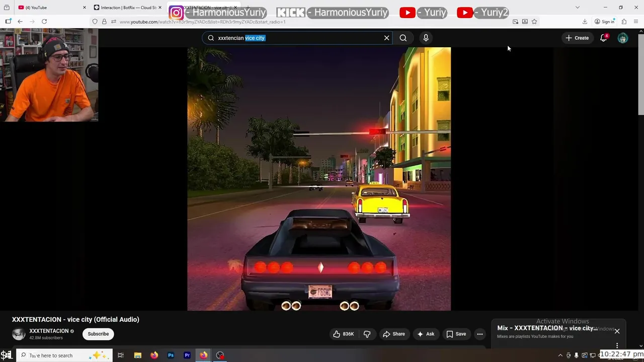Click the Create button
The width and height of the screenshot is (644, 362).
577,38
